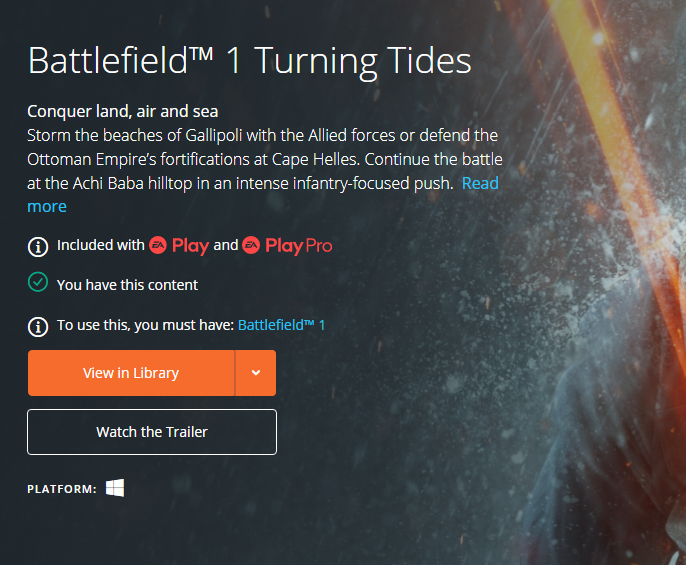Click the Conquer land, air and sea heading

122,112
